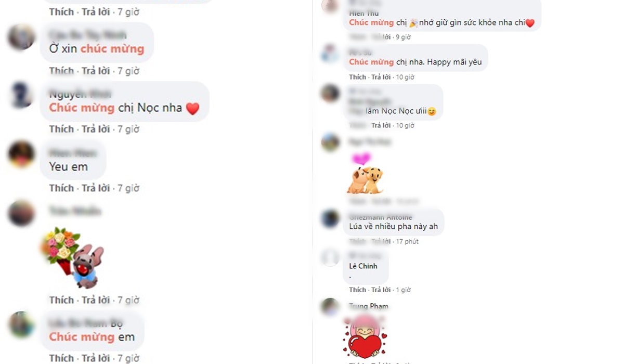This screenshot has height=364, width=624.
Task: Like the 'Ờ xin chúc mừng' comment
Action: tap(61, 71)
